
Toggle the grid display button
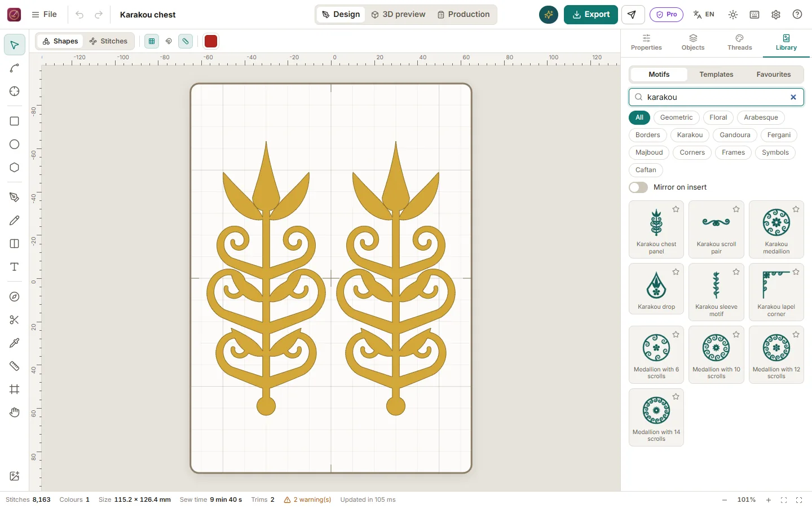pyautogui.click(x=152, y=41)
